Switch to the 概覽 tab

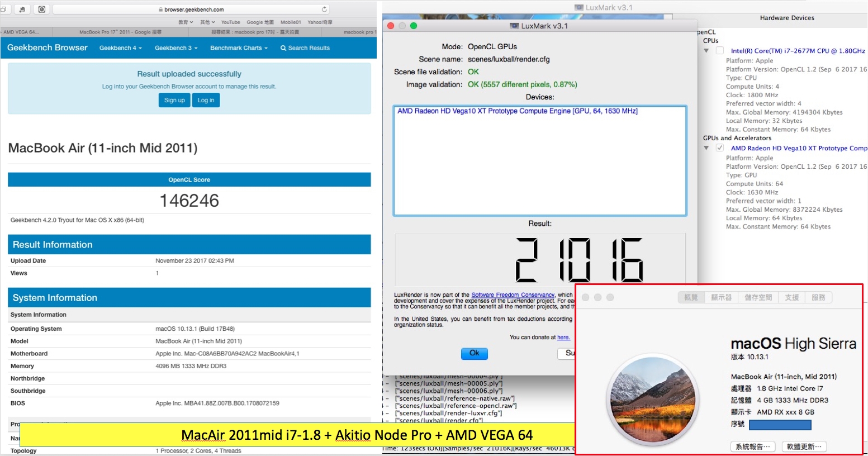pos(691,297)
